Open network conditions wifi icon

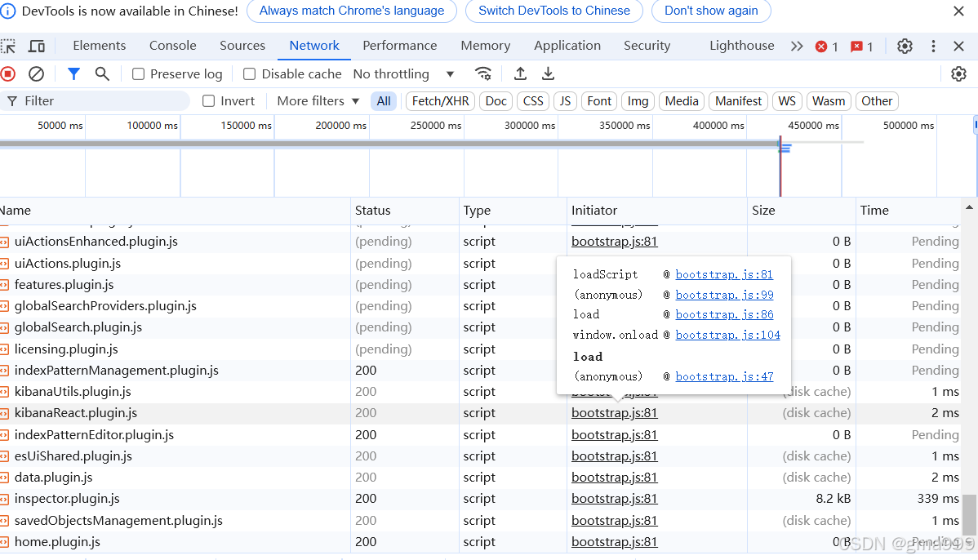click(483, 74)
